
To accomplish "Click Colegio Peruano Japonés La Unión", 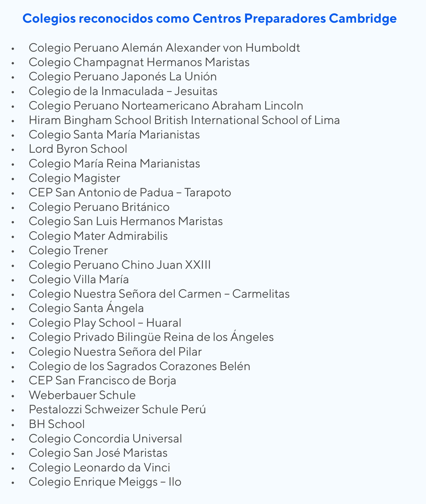I will [x=123, y=77].
